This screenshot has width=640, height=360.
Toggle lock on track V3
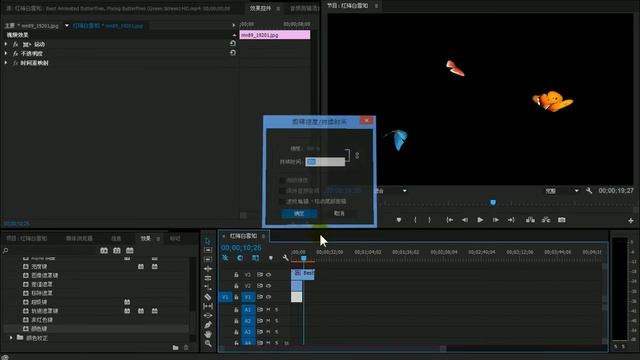click(236, 275)
